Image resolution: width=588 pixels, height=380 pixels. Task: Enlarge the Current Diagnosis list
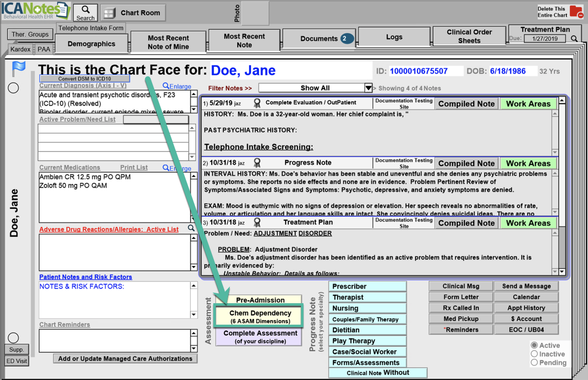[x=177, y=86]
